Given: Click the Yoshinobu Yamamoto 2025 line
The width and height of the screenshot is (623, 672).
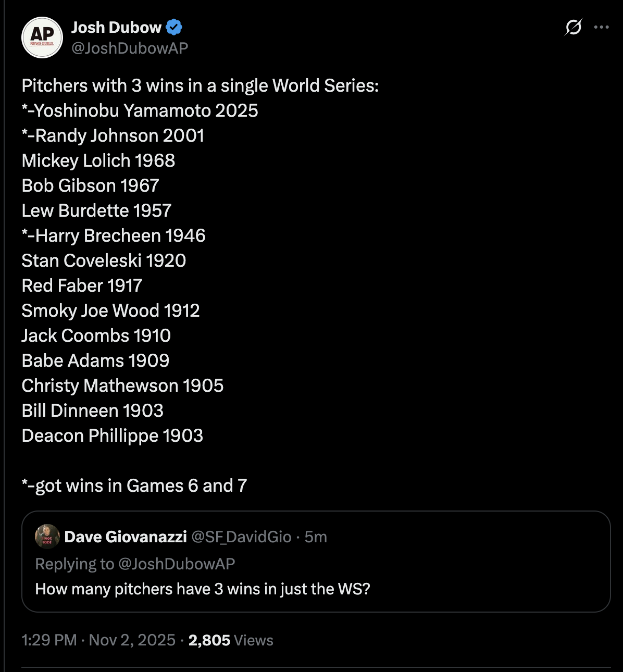Looking at the screenshot, I should [x=140, y=110].
